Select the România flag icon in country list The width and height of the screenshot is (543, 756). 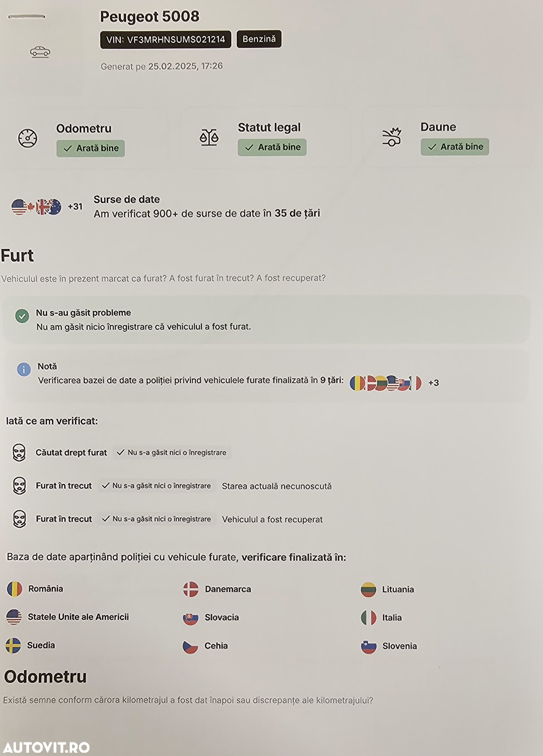pos(14,589)
